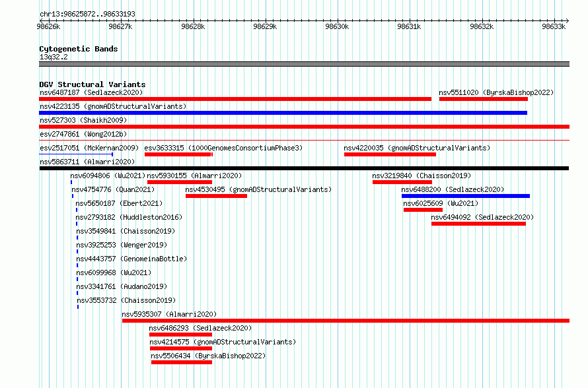Open the nsv6025609 (Wu2021) label
The height and width of the screenshot is (388, 588).
coord(441,203)
